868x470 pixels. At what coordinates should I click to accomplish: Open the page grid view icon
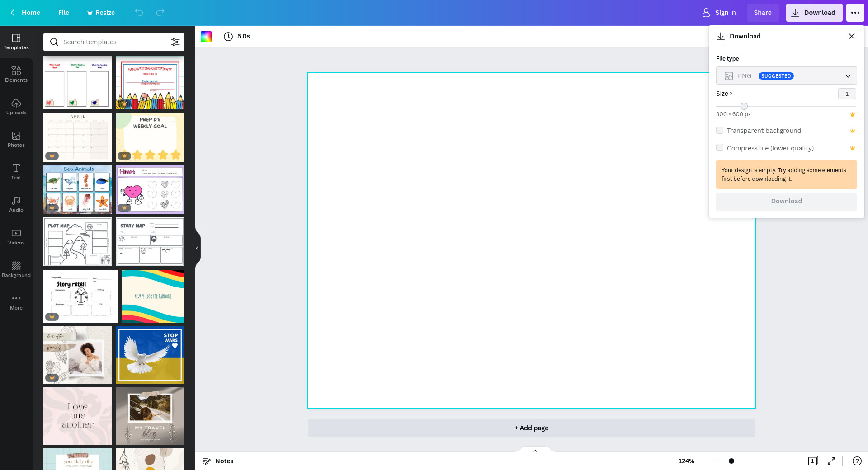(x=813, y=461)
